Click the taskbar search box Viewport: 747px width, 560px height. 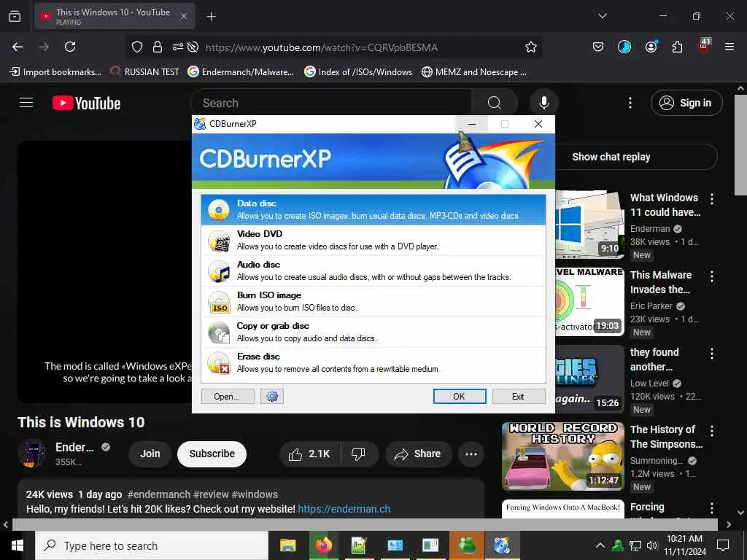pos(152,545)
